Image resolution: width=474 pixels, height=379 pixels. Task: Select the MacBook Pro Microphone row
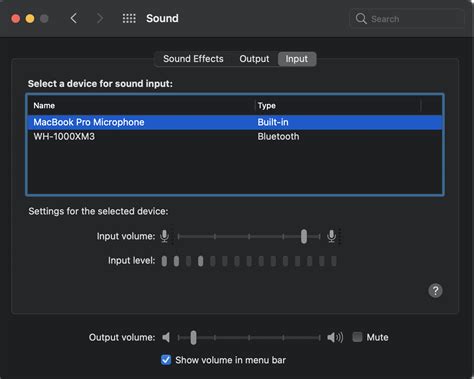[235, 122]
